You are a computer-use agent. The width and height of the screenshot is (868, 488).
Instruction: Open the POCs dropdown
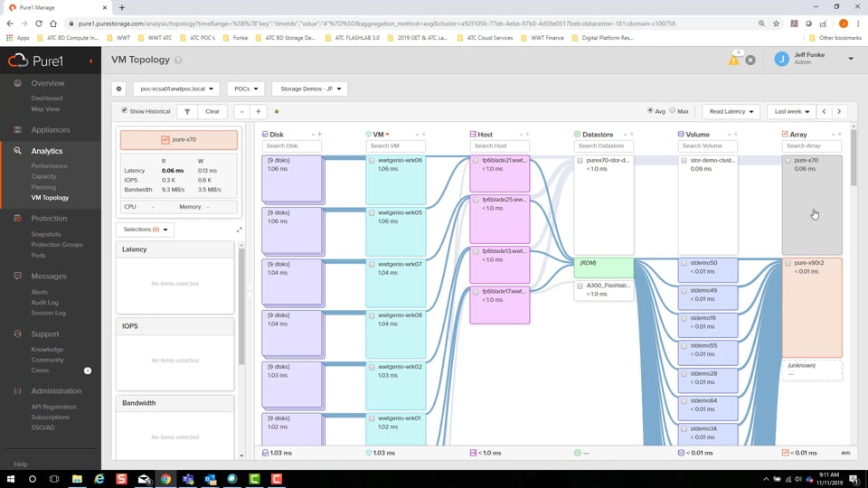(x=246, y=89)
